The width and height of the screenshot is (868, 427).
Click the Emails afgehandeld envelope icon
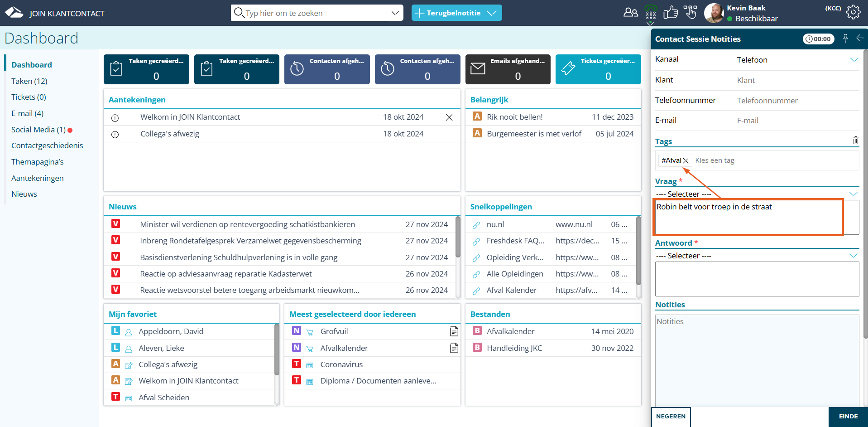pyautogui.click(x=478, y=69)
